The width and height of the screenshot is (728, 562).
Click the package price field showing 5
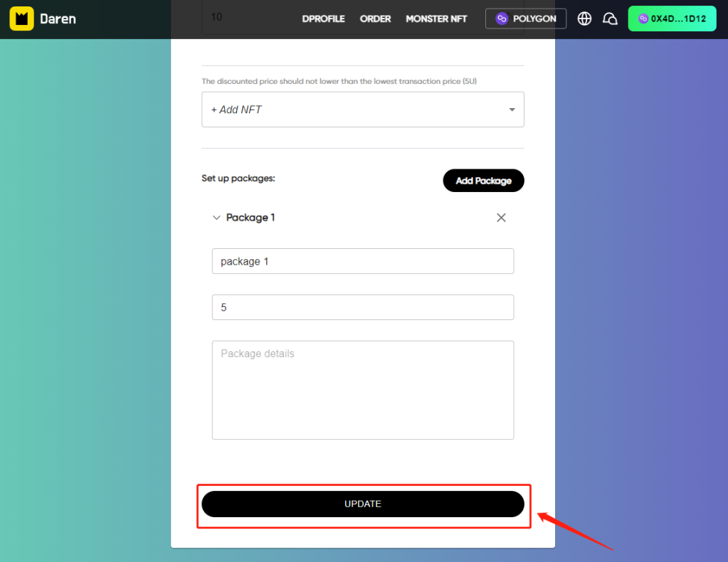363,307
